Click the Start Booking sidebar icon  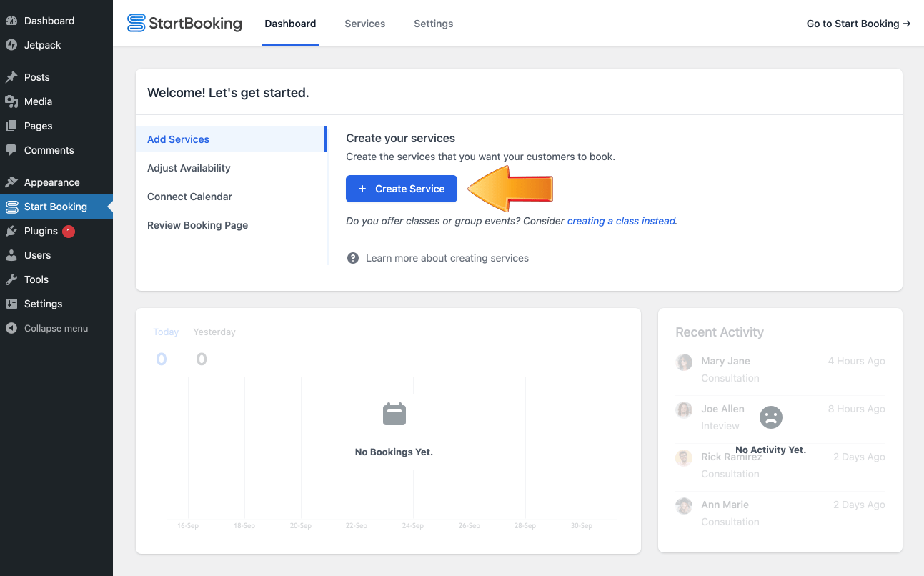coord(11,207)
